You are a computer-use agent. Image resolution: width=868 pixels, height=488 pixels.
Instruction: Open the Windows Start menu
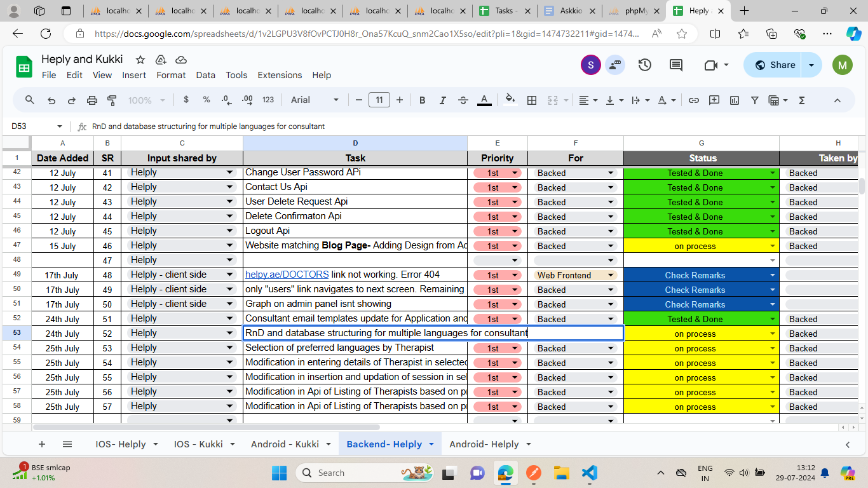pyautogui.click(x=280, y=473)
